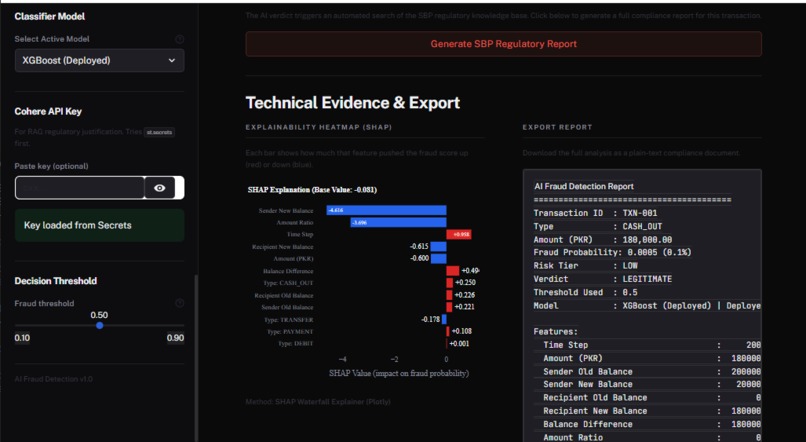This screenshot has width=806, height=442.
Task: Click the Transaction ID TXN-001 line
Action: pos(595,213)
